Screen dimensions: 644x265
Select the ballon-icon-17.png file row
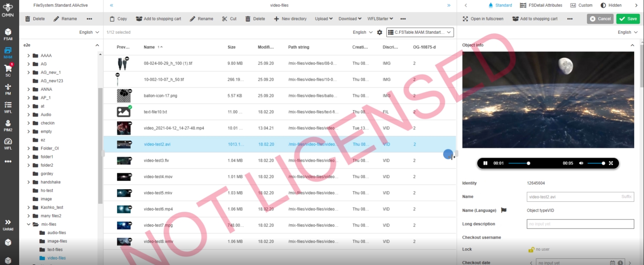coord(280,96)
